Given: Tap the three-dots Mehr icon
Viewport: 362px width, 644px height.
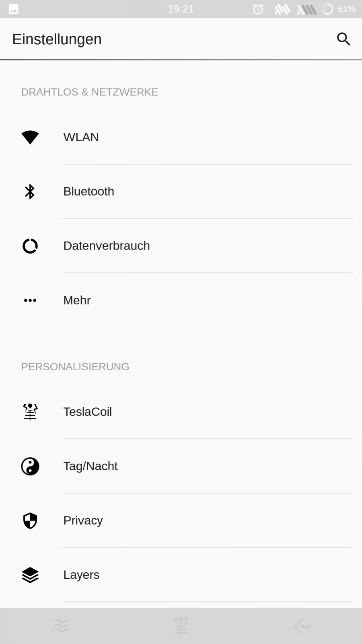Looking at the screenshot, I should (x=30, y=300).
